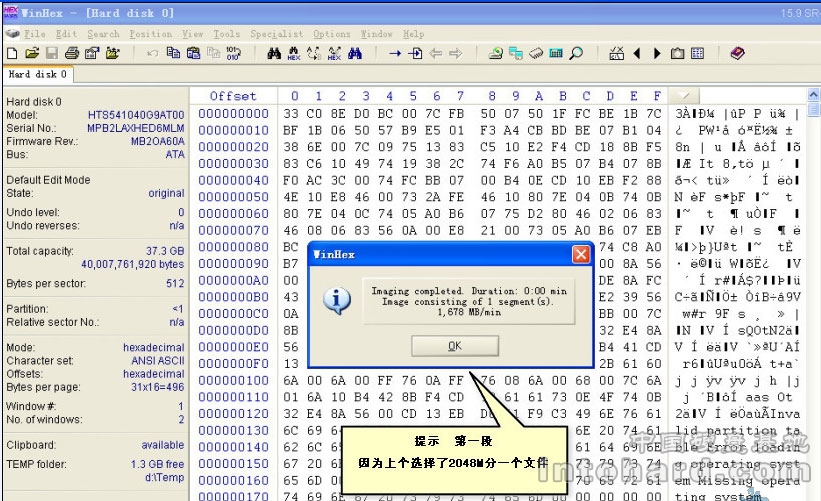Viewport: 821px width, 501px height.
Task: Click the Replace hex values icon
Action: click(334, 53)
